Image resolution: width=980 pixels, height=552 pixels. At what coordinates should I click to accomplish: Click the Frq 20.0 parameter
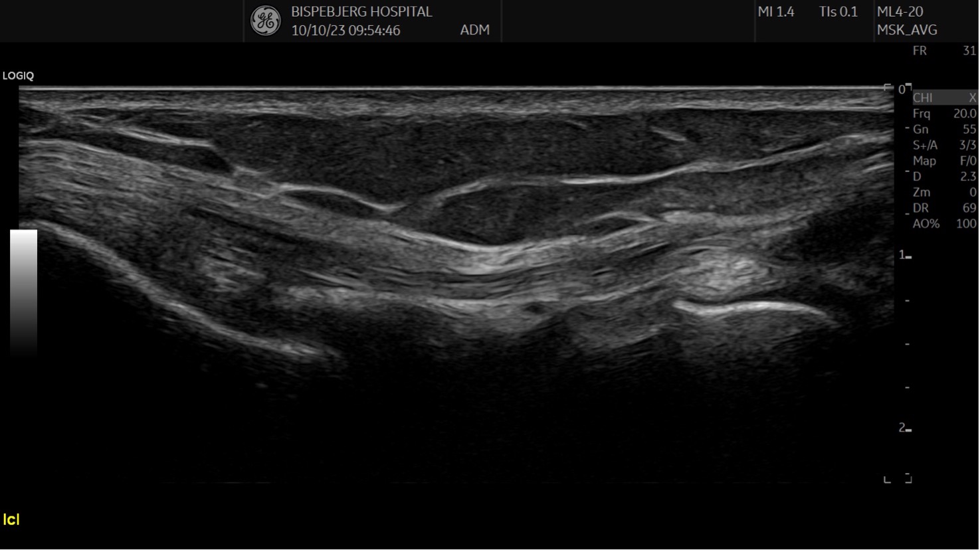tap(944, 114)
